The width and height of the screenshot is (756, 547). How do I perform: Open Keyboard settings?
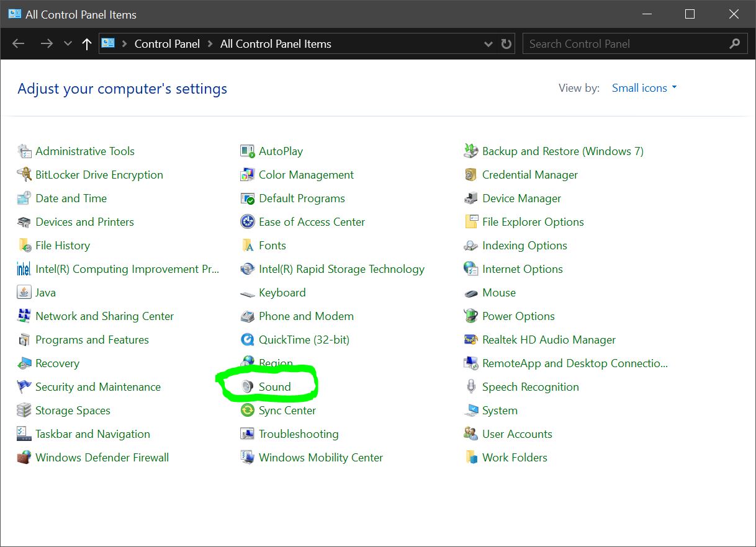click(x=282, y=293)
